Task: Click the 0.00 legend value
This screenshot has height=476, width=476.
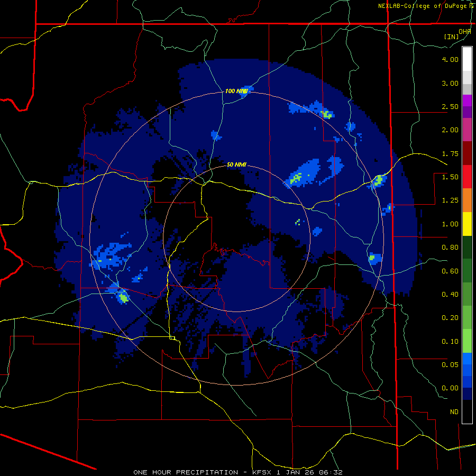Action: 450,388
